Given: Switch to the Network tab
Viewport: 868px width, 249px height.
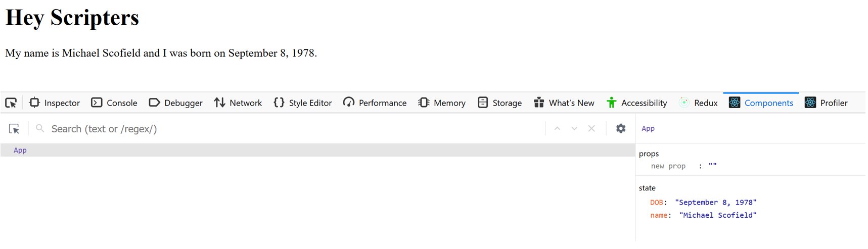Looking at the screenshot, I should tap(238, 103).
